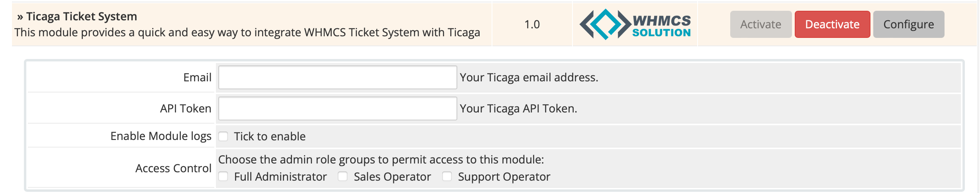
Task: Tick the Full Administrator checkbox
Action: coord(223,176)
